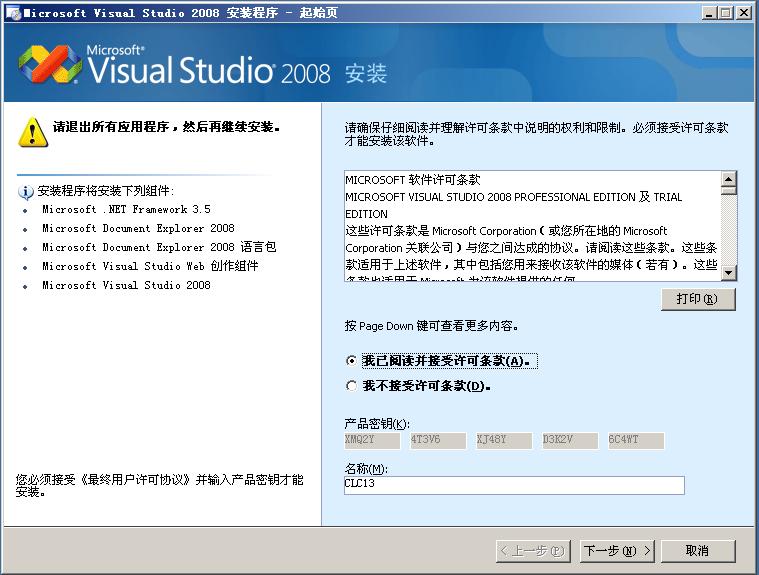Click 下一步(N) next button
Viewport: 759px width, 575px height.
coord(617,551)
